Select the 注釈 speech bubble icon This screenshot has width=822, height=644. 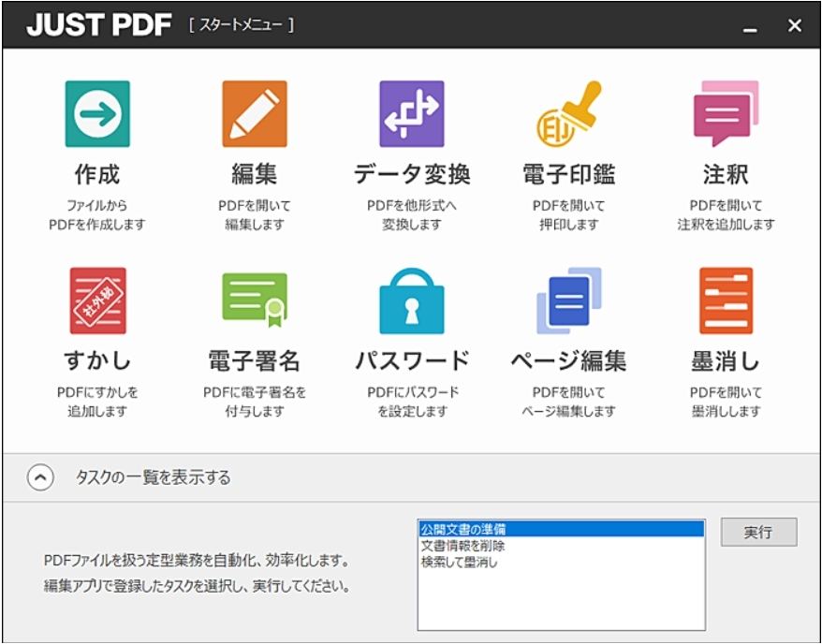tap(727, 113)
